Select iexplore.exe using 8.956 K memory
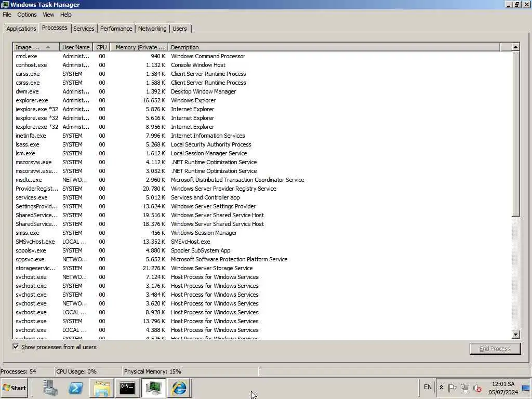This screenshot has height=399, width=532. (262, 127)
